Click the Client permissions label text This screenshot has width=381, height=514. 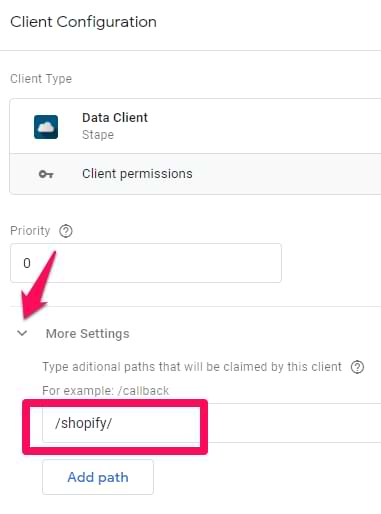tap(137, 174)
